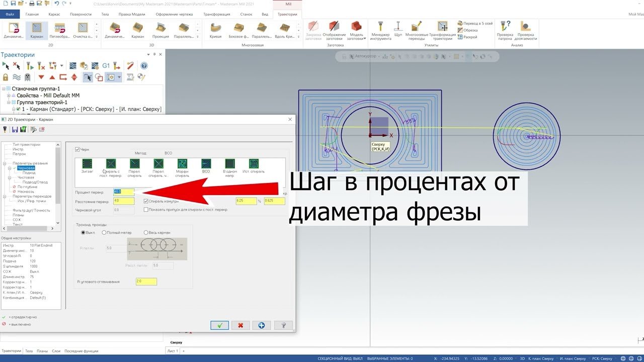Click R углового сглаживания input field
Image resolution: width=644 pixels, height=362 pixels.
146,282
